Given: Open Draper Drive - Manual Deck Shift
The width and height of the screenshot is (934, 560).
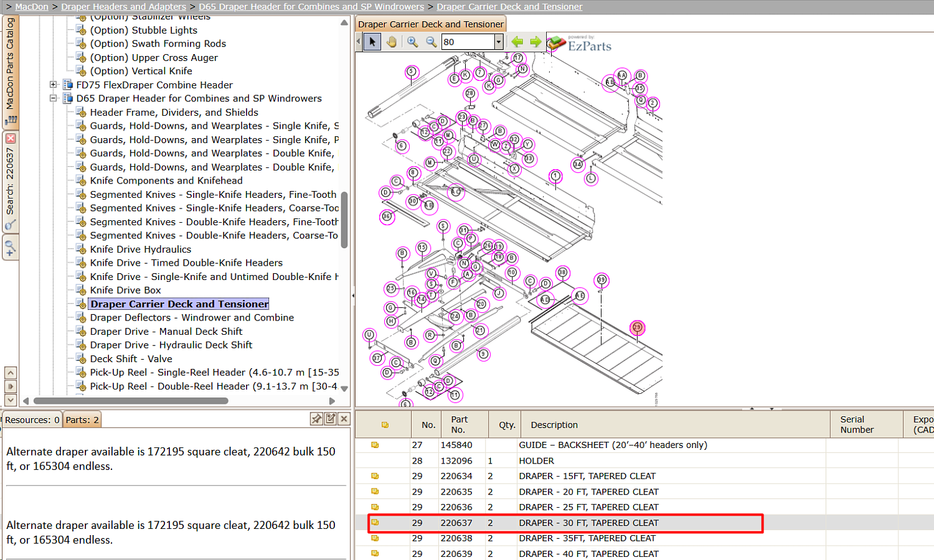Looking at the screenshot, I should (x=166, y=331).
